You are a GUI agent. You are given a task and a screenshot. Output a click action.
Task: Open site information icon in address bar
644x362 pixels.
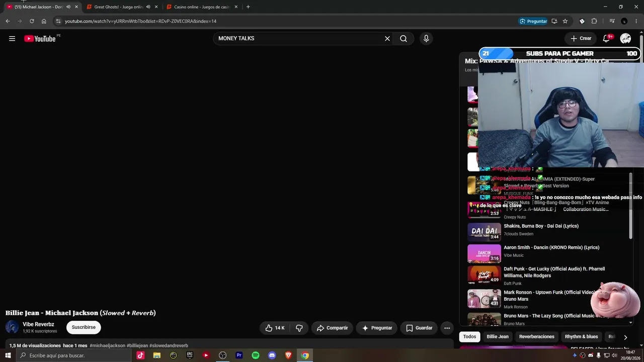tap(58, 21)
